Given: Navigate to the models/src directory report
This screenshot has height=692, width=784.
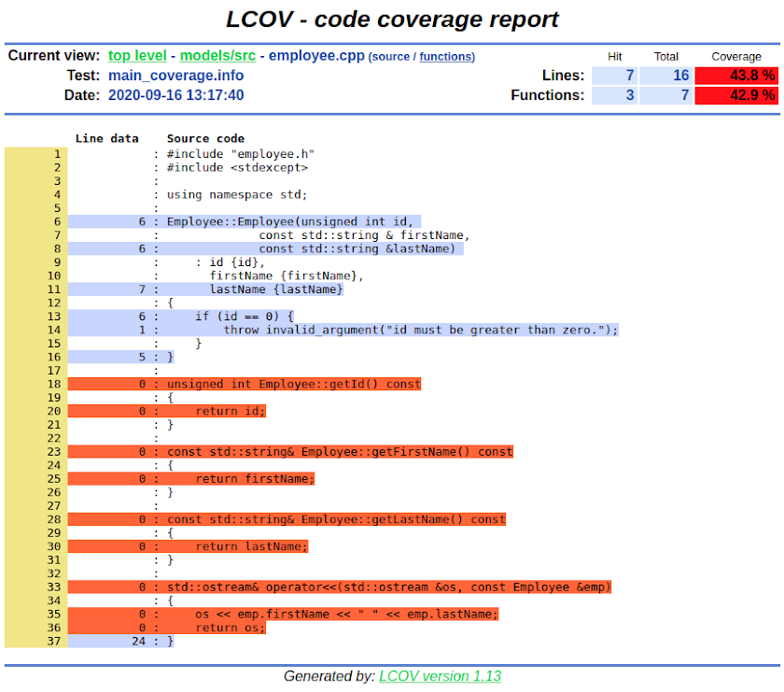Looking at the screenshot, I should pos(217,55).
